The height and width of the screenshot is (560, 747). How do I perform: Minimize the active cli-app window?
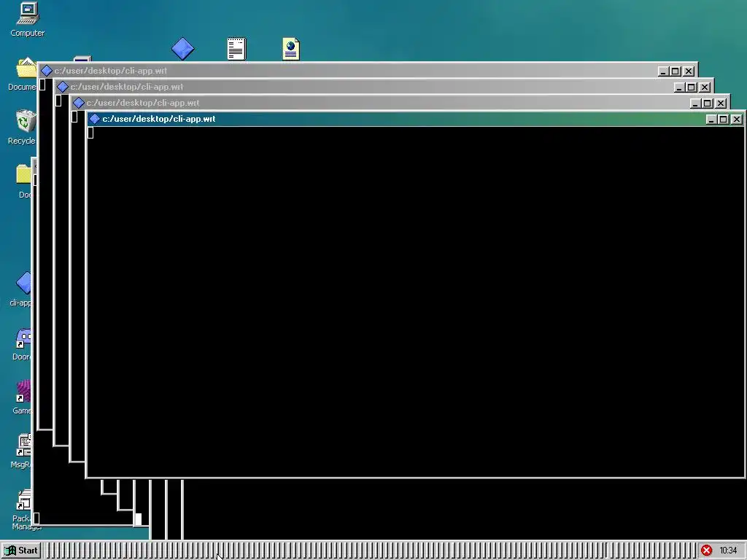tap(711, 120)
